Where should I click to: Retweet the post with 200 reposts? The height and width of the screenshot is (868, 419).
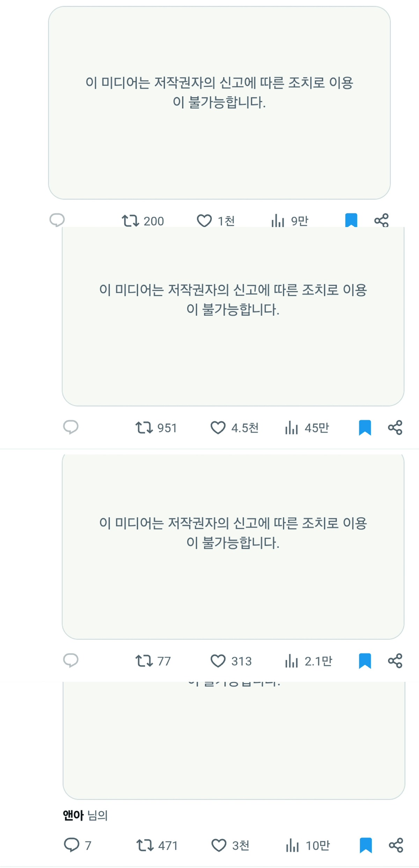click(x=131, y=221)
